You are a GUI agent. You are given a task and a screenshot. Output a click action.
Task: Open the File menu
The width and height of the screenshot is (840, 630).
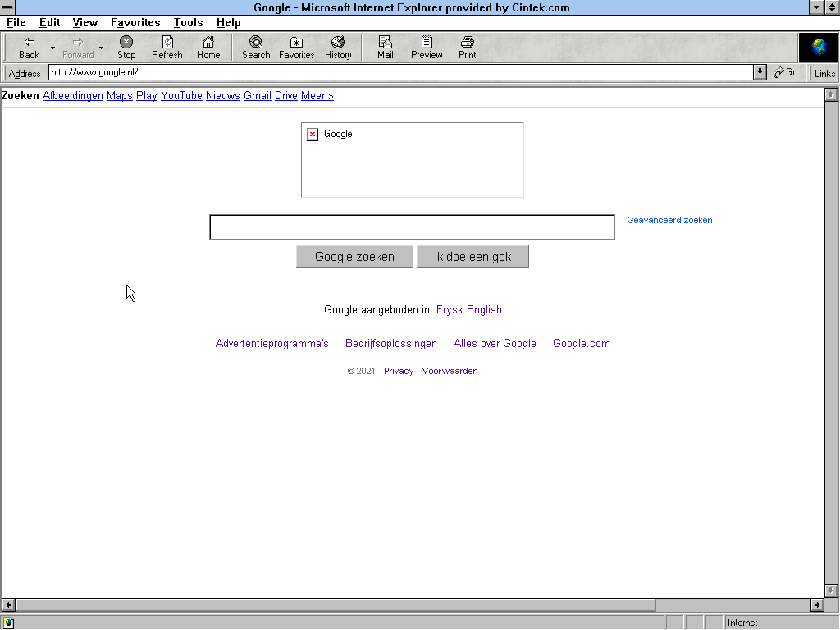(16, 22)
